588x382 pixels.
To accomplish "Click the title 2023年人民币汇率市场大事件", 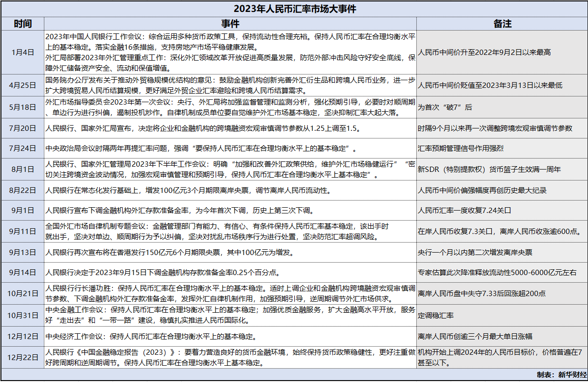I will tap(294, 8).
